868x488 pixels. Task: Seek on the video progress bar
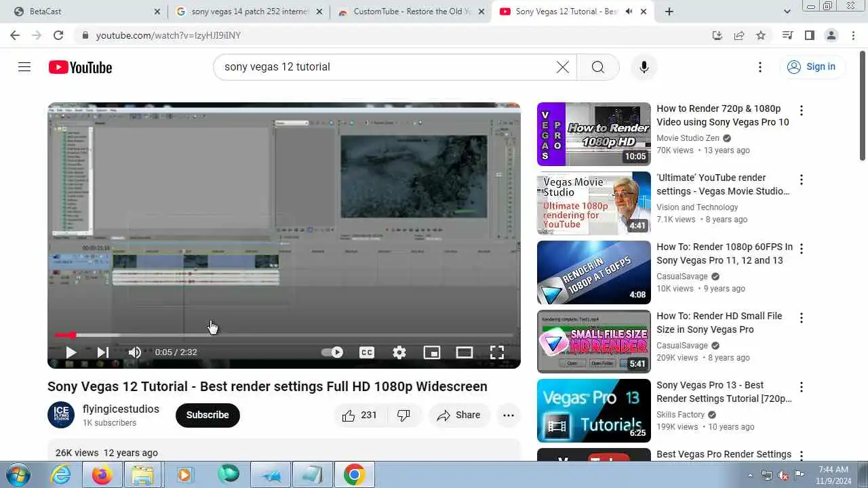(x=284, y=335)
